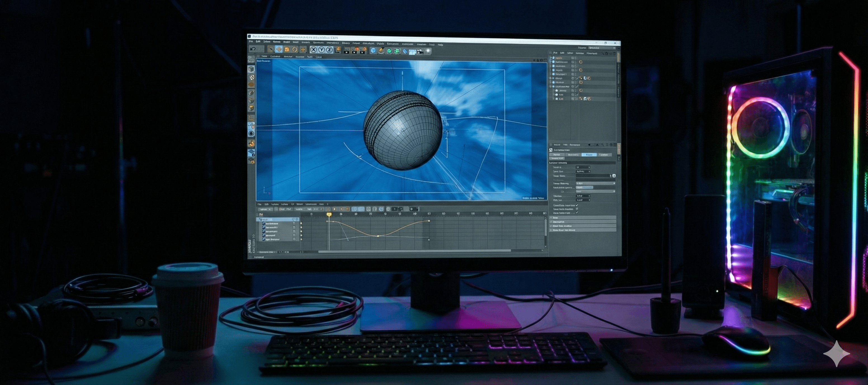Click the middle keyframe on orange curve
868x385 pixels.
[378, 236]
